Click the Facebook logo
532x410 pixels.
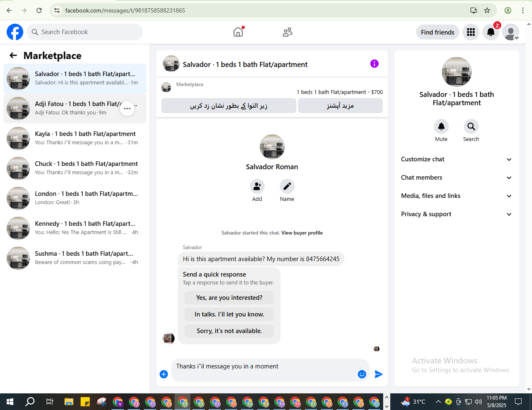coord(15,32)
